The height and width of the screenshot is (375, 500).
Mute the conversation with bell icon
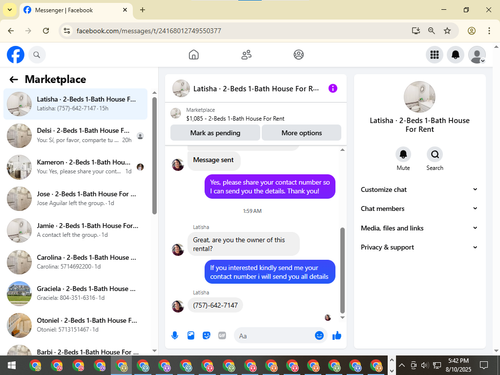point(403,154)
